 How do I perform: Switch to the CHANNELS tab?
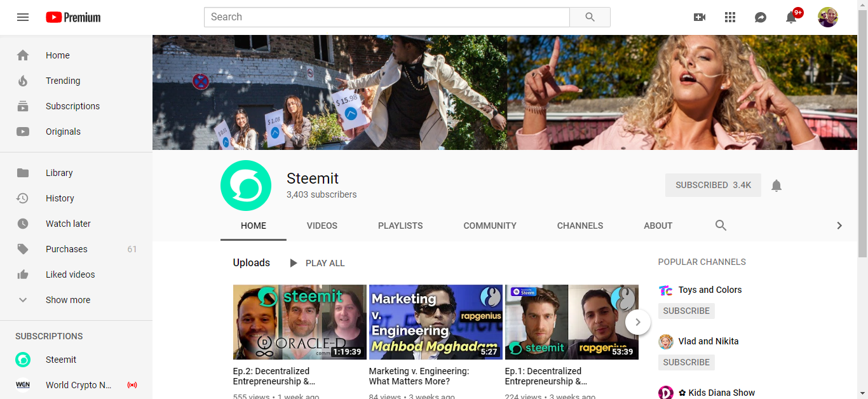(580, 226)
